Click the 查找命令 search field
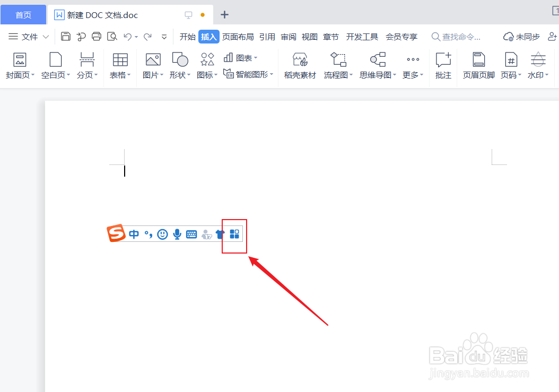Image resolution: width=559 pixels, height=392 pixels. (460, 36)
